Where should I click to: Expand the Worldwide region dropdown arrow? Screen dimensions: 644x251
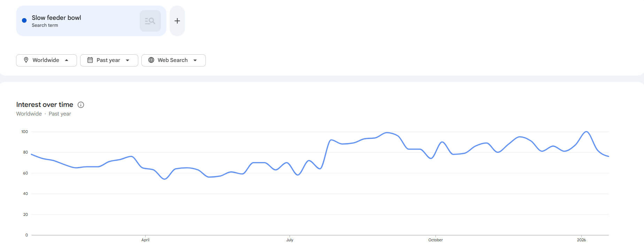click(x=67, y=60)
